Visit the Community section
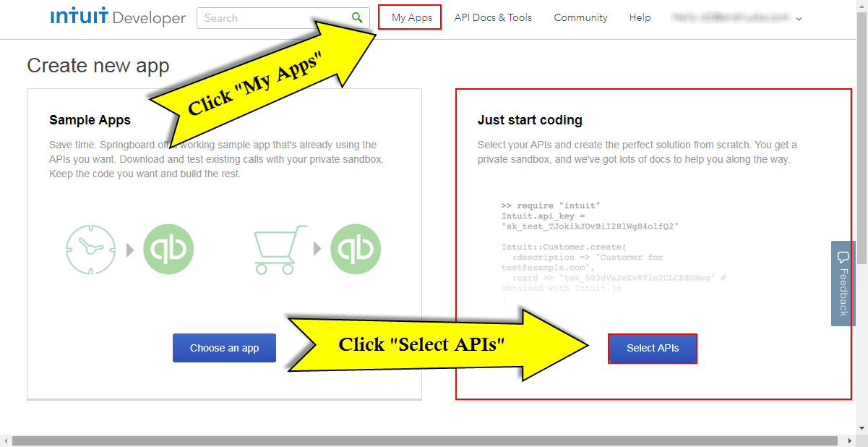The width and height of the screenshot is (868, 447). point(580,17)
